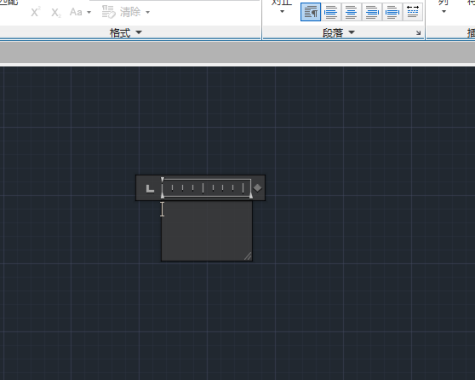The height and width of the screenshot is (380, 475).
Task: Open the 对正 justification dropdown arrow
Action: coord(282,12)
